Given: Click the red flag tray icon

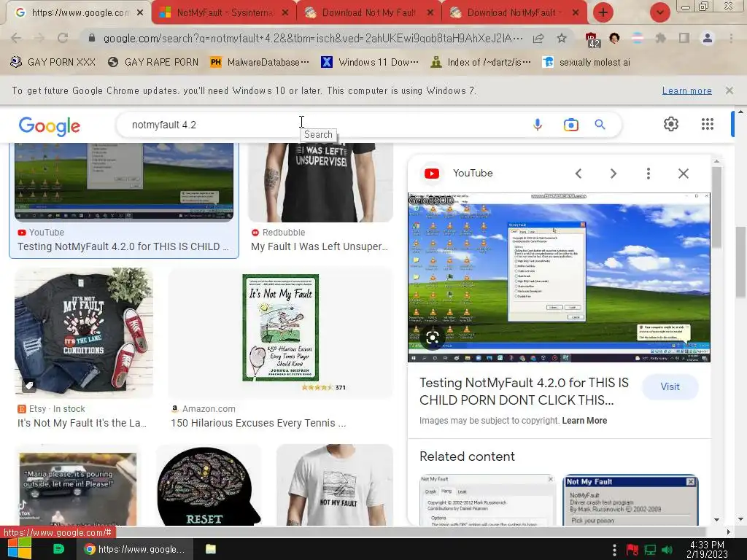Looking at the screenshot, I should pyautogui.click(x=632, y=550).
